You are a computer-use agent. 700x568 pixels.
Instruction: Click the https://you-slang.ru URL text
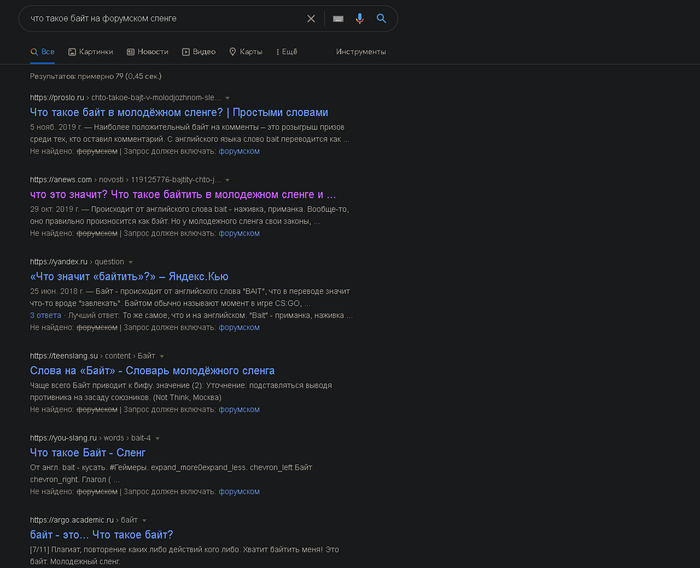[63, 438]
